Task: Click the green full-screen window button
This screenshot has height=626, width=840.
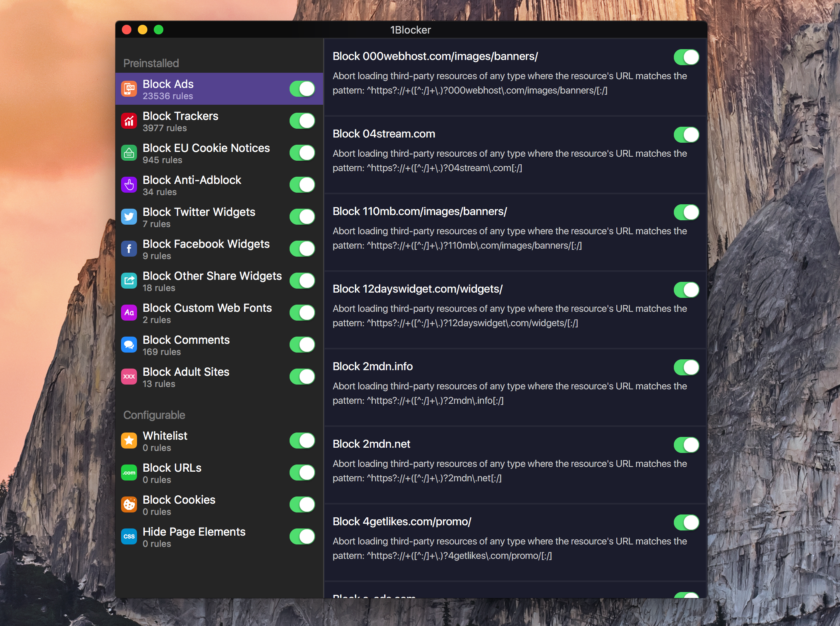Action: (159, 30)
